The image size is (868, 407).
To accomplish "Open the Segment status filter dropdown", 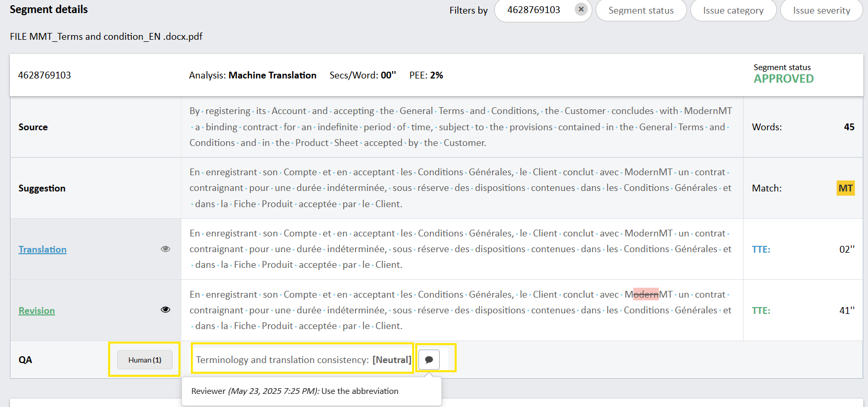I will click(x=641, y=10).
